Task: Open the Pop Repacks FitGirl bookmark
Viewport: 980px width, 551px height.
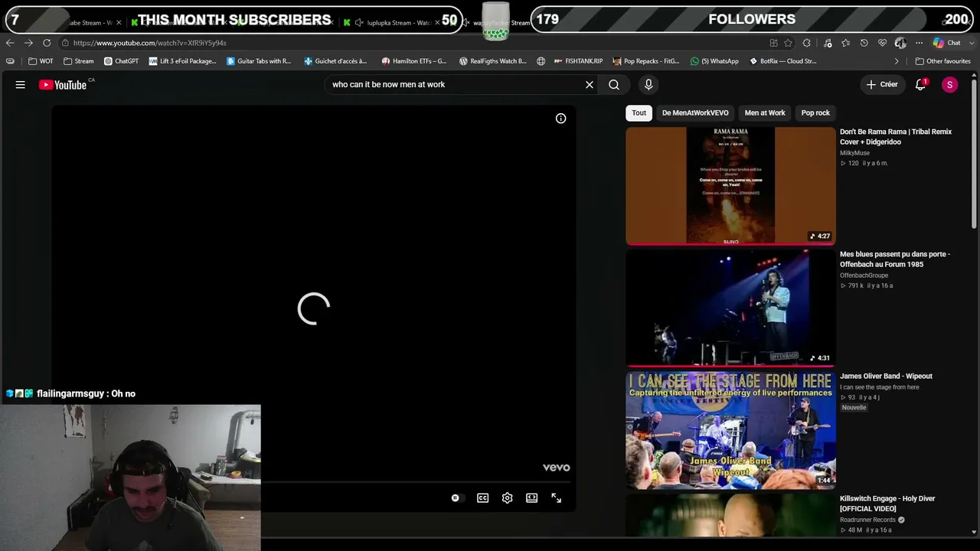Action: point(645,61)
